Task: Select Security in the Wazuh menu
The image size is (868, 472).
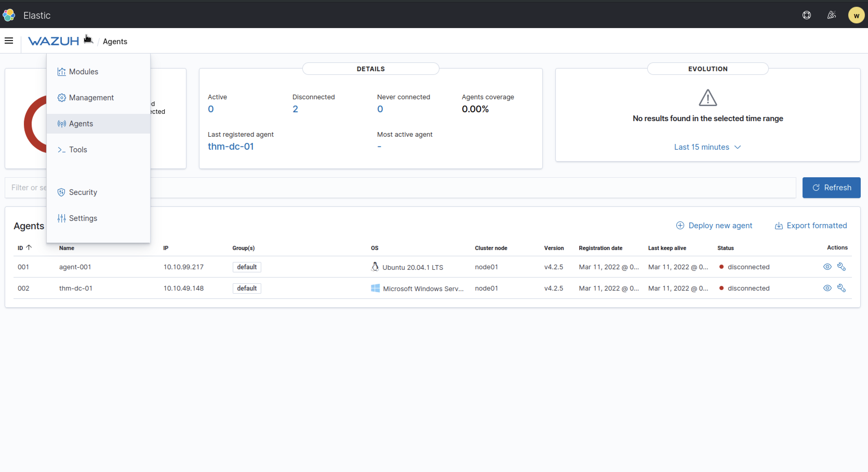Action: (98, 192)
